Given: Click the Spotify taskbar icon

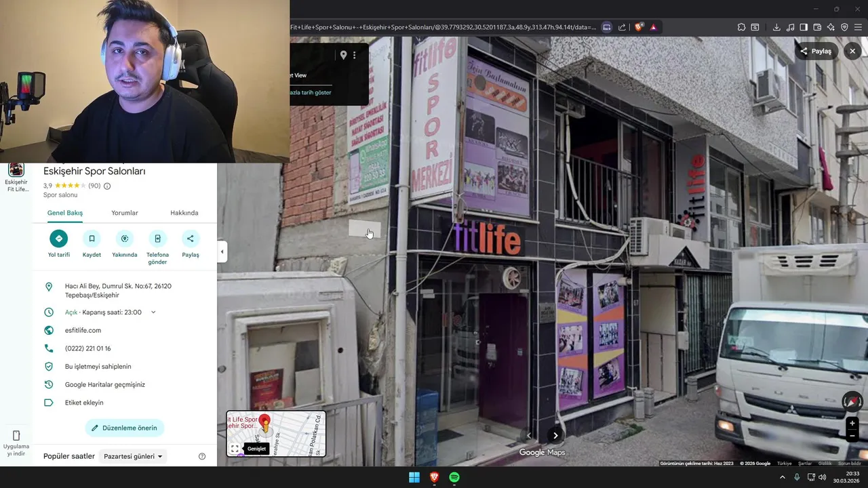Looking at the screenshot, I should 454,477.
